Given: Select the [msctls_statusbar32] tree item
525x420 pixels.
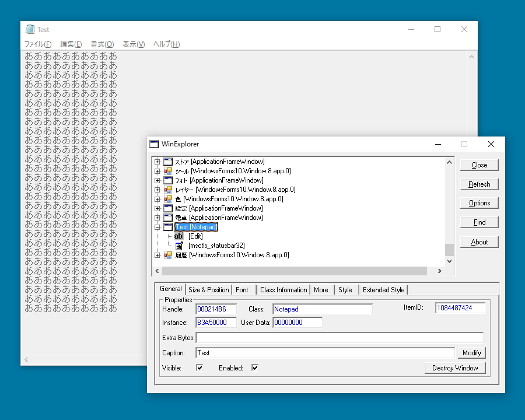Looking at the screenshot, I should (x=216, y=246).
